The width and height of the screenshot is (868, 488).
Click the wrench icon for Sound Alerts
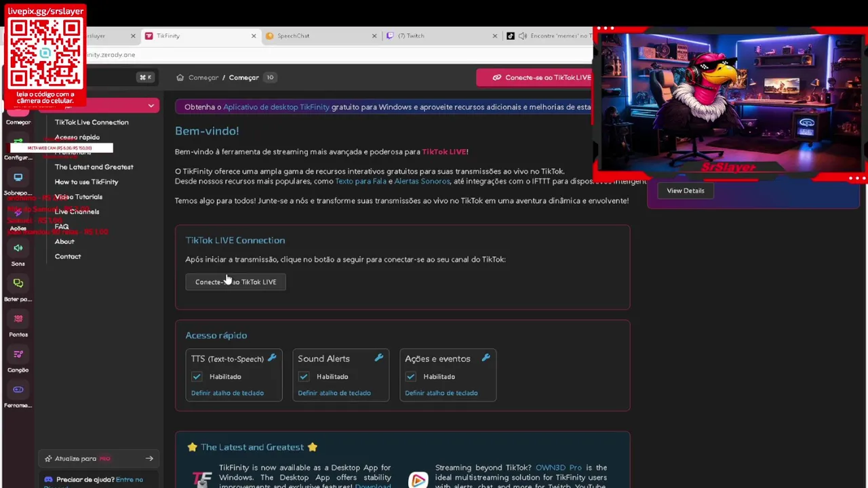tap(379, 358)
